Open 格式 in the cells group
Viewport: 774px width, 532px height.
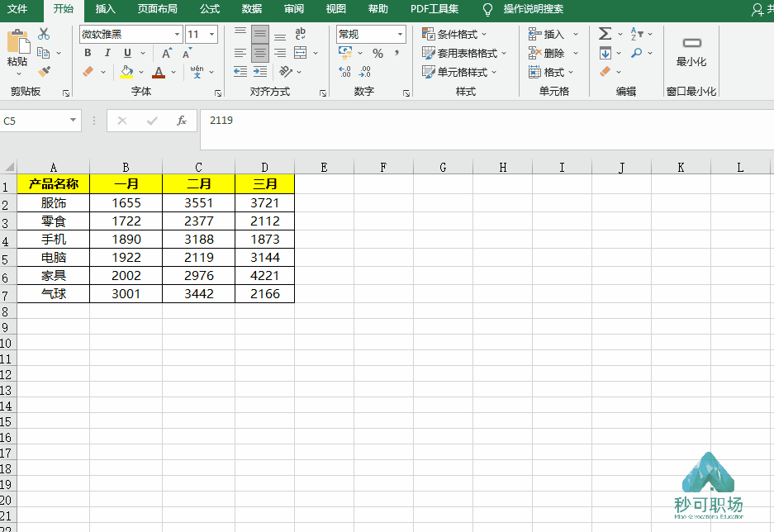point(551,72)
